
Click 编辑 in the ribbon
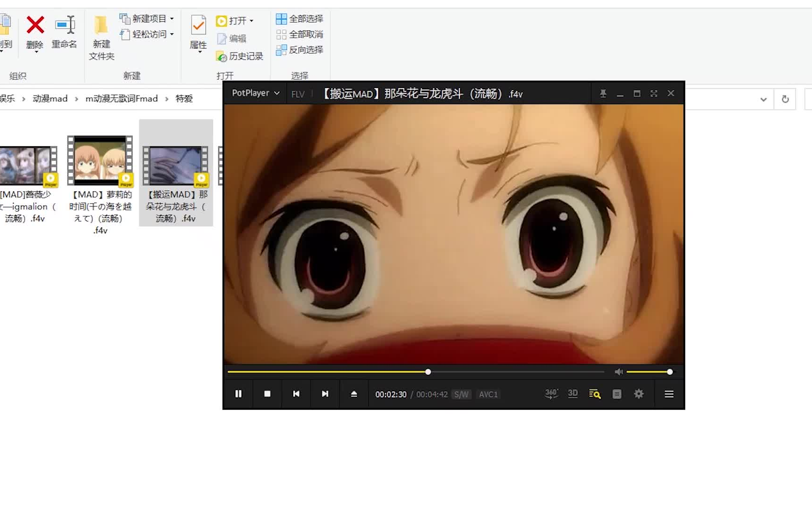232,39
